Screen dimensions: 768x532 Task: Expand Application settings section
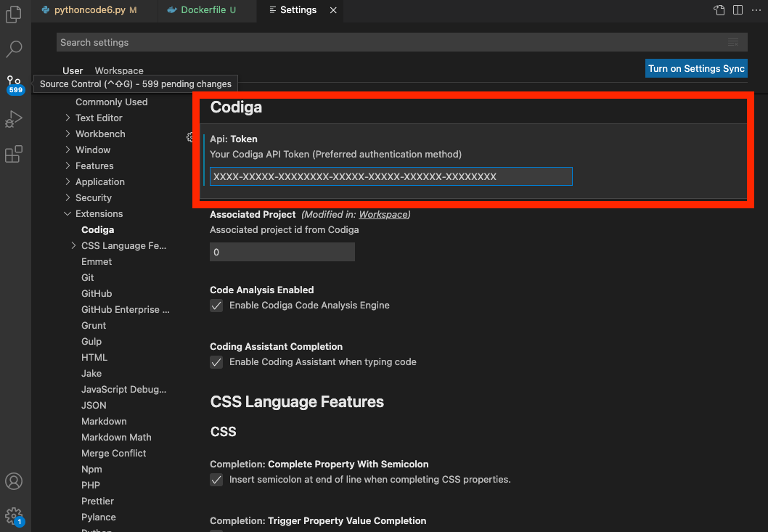coord(68,181)
